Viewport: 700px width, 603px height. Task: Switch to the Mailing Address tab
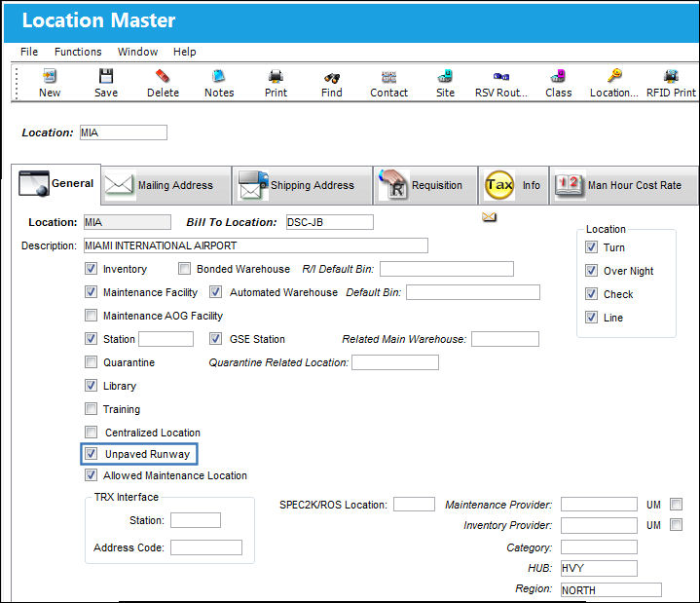click(x=166, y=185)
